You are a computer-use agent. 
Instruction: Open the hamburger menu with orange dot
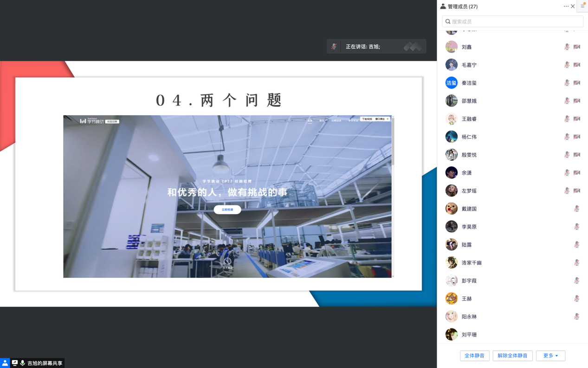582,6
